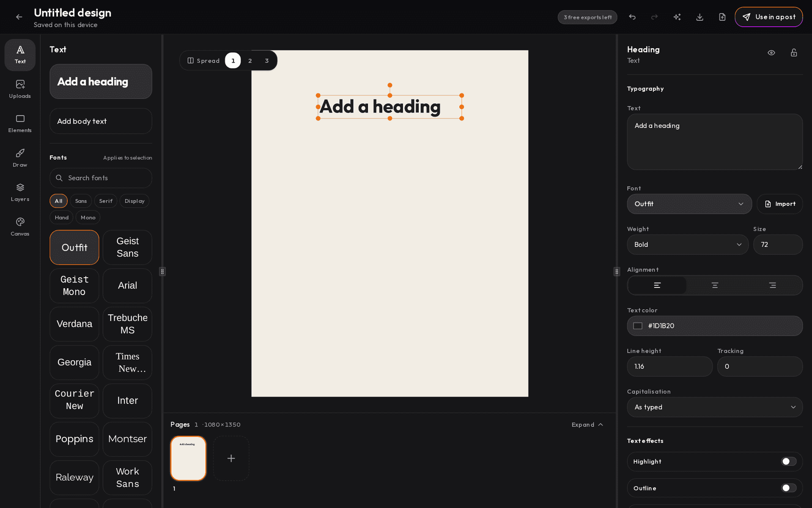812x508 pixels.
Task: Open the Layers panel
Action: pos(20,193)
